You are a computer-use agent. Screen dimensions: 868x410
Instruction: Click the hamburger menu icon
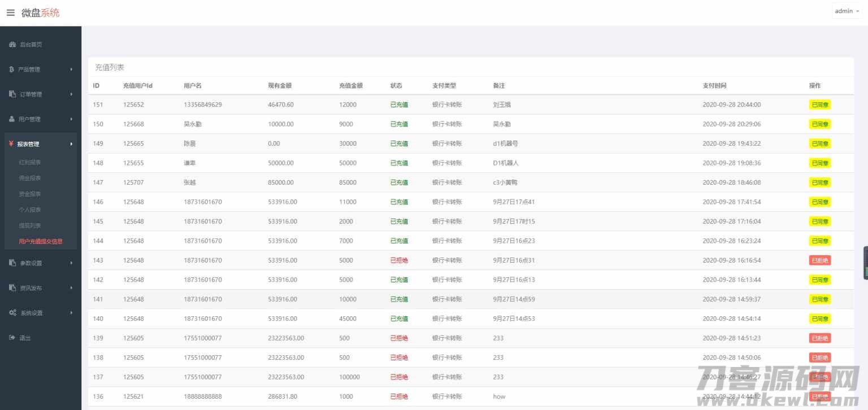(x=11, y=13)
